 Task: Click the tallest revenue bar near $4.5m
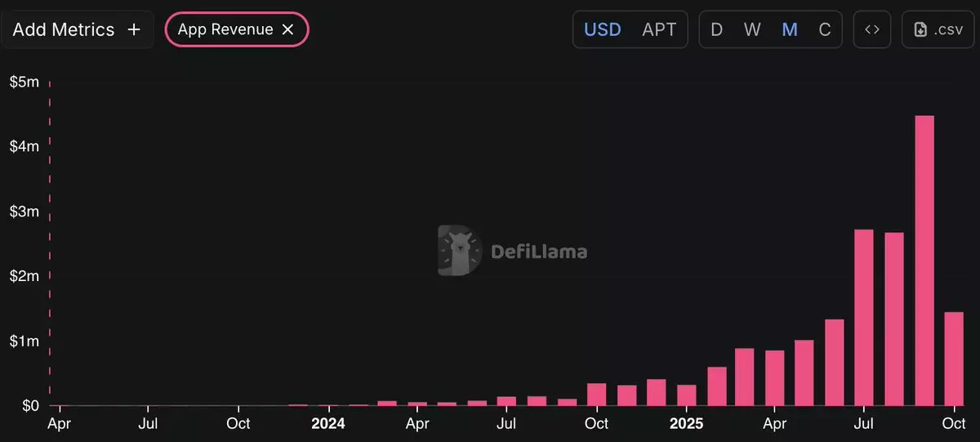tap(924, 261)
